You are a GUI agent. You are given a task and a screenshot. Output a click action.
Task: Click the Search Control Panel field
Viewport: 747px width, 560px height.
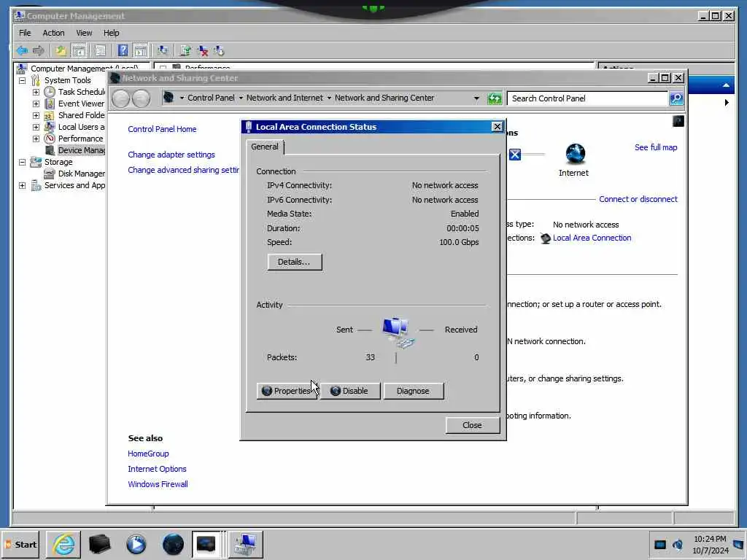coord(587,98)
